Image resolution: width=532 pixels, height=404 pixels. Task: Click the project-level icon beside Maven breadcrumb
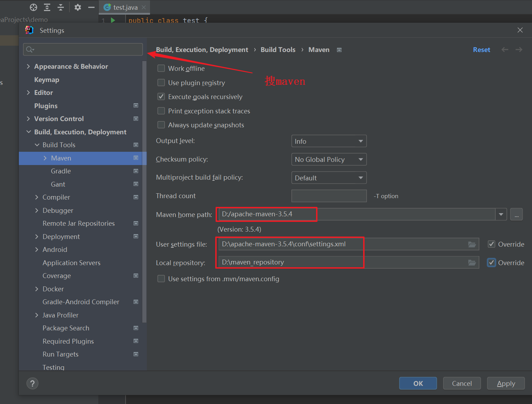pyautogui.click(x=339, y=50)
